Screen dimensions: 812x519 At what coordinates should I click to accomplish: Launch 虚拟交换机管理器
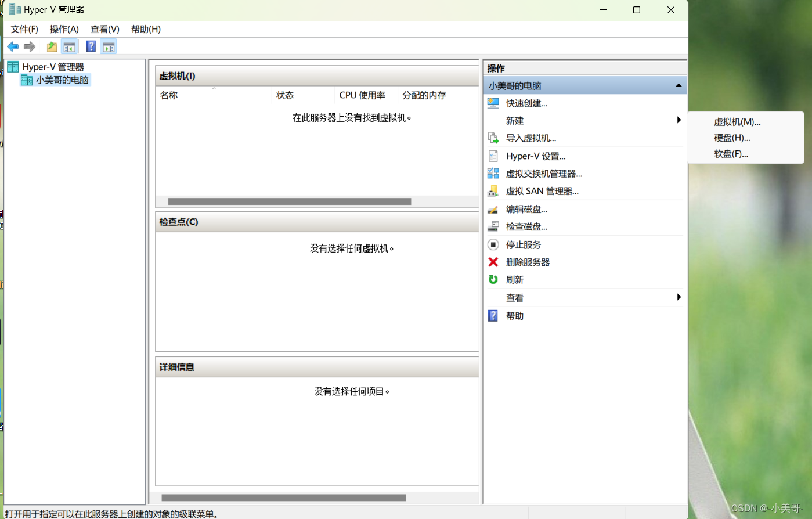(x=544, y=173)
